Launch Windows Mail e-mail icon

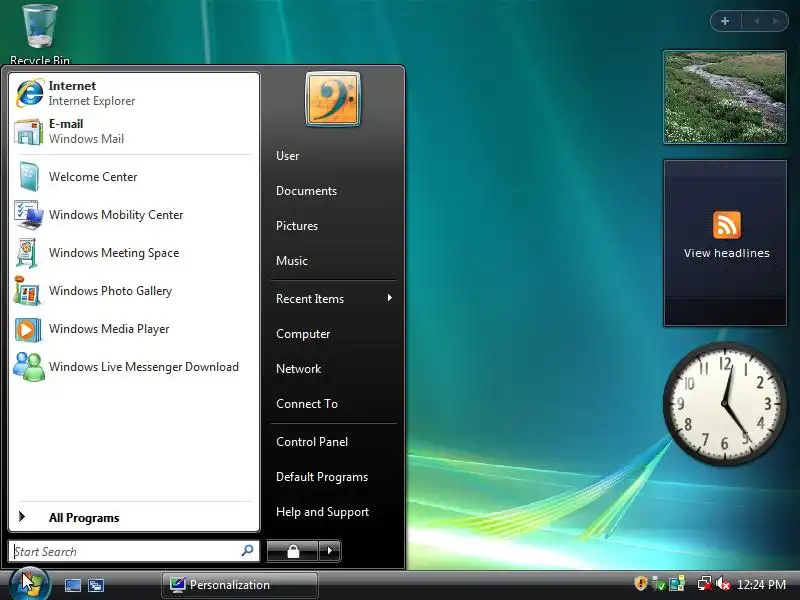click(x=29, y=132)
